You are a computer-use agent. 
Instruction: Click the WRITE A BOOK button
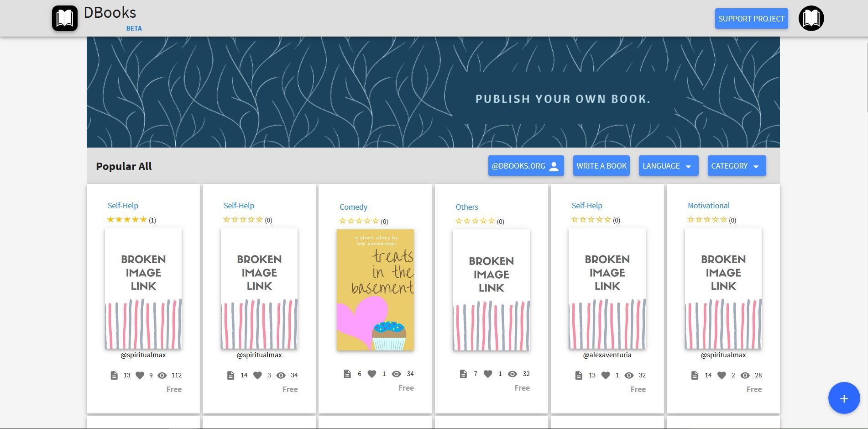[x=601, y=166]
